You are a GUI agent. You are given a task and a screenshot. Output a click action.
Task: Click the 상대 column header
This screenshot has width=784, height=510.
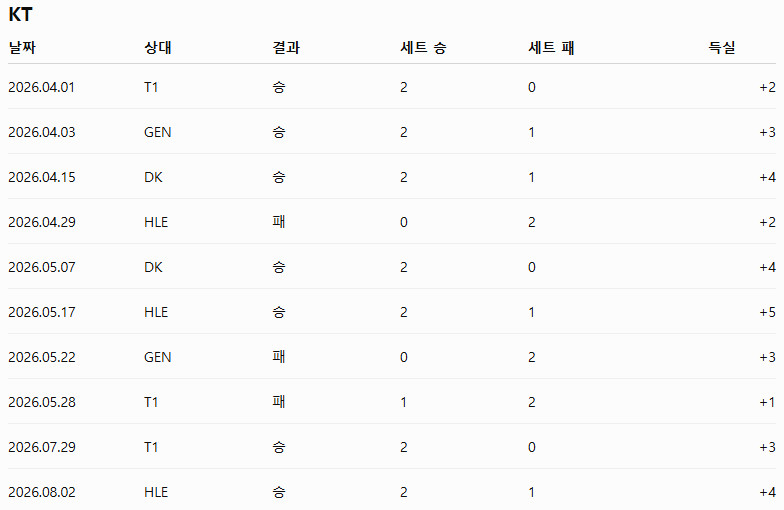click(x=158, y=48)
